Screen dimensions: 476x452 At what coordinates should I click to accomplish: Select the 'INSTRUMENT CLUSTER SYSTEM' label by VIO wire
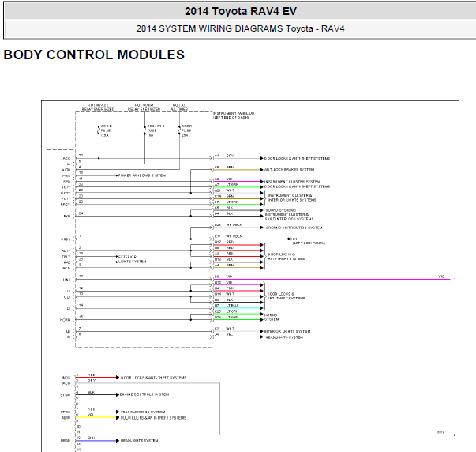click(x=292, y=182)
